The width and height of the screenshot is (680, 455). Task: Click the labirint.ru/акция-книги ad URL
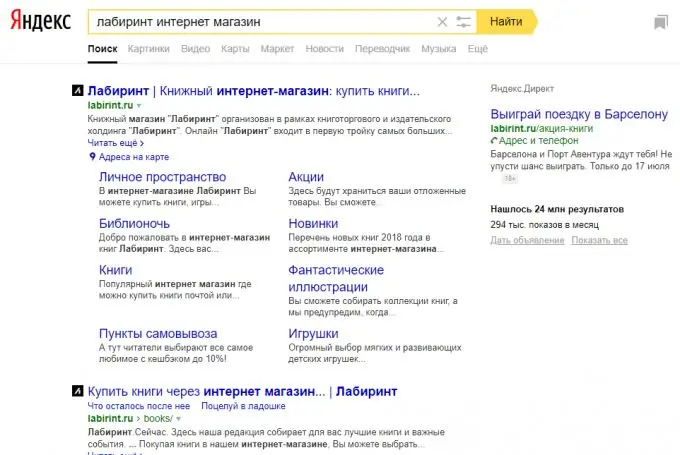(542, 128)
